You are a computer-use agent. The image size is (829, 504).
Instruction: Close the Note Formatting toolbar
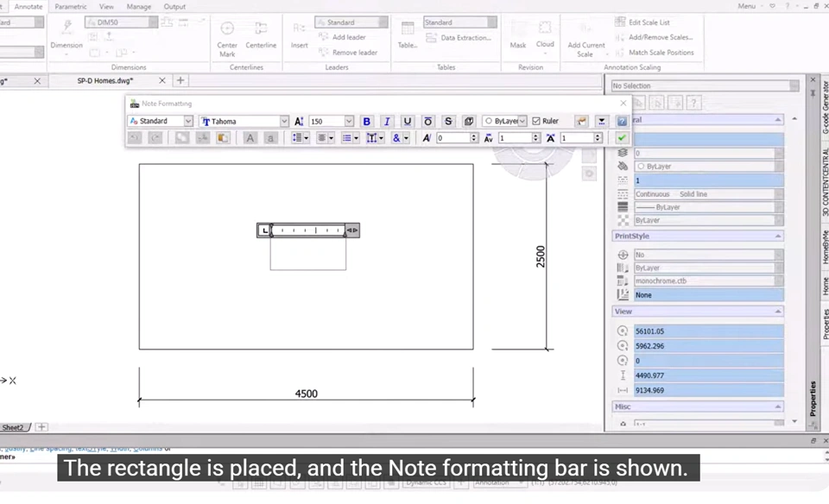click(x=623, y=103)
